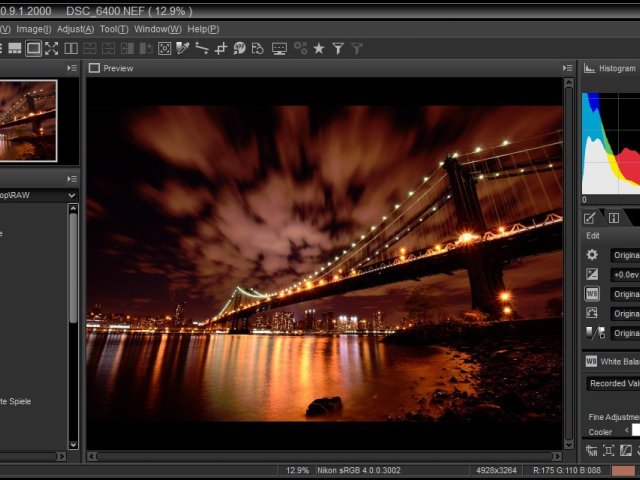Open the Window menu
The width and height of the screenshot is (640, 480).
(x=158, y=29)
